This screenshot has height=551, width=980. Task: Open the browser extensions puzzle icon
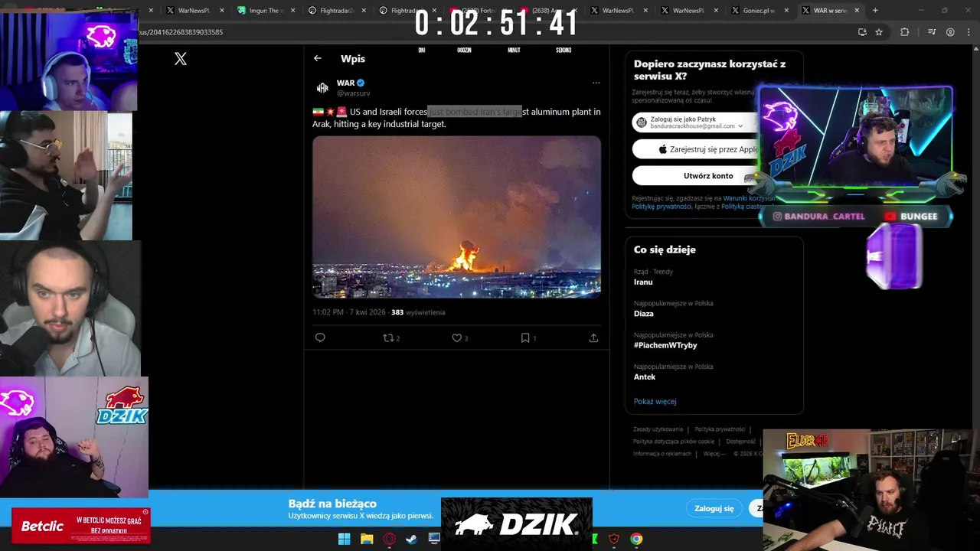tap(904, 32)
